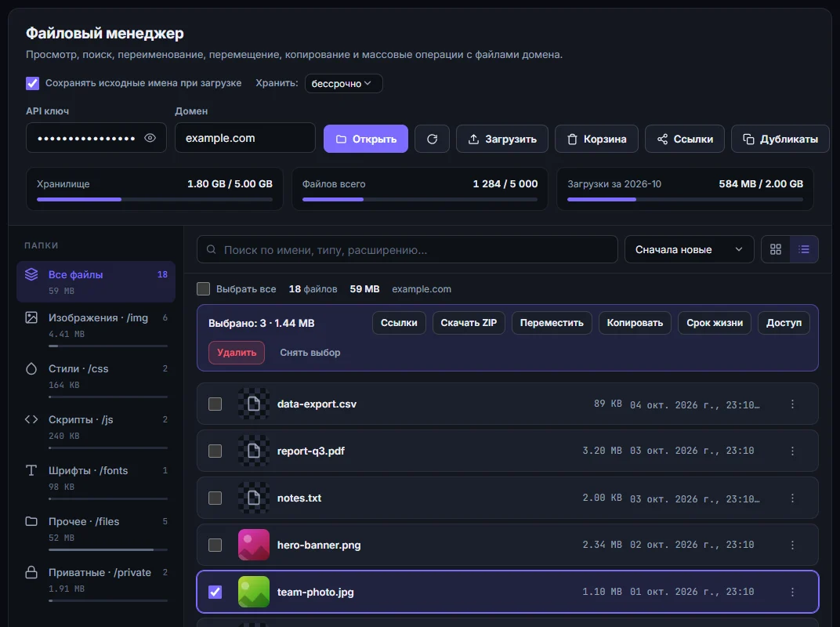Open the storage duration dropdown

(343, 84)
